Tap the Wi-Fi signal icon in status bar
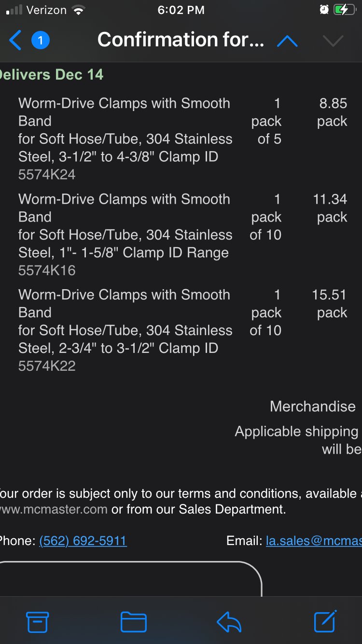362x644 pixels. pyautogui.click(x=77, y=10)
